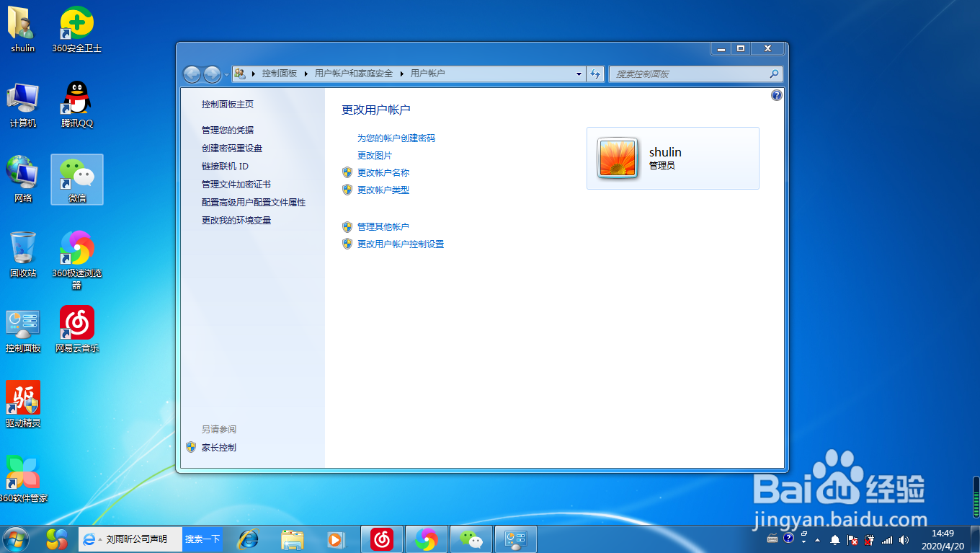Expand arrow before 控制面板 in address bar
980x553 pixels.
pyautogui.click(x=254, y=74)
